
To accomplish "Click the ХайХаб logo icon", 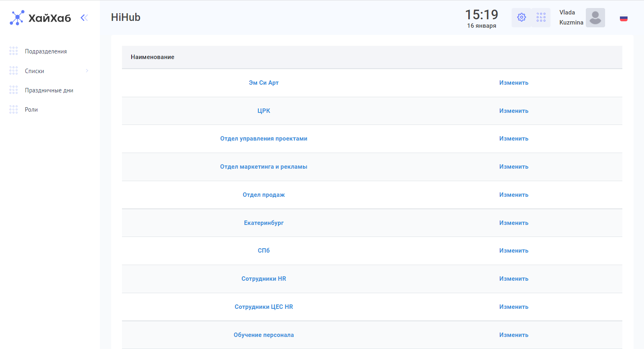I will (x=17, y=18).
